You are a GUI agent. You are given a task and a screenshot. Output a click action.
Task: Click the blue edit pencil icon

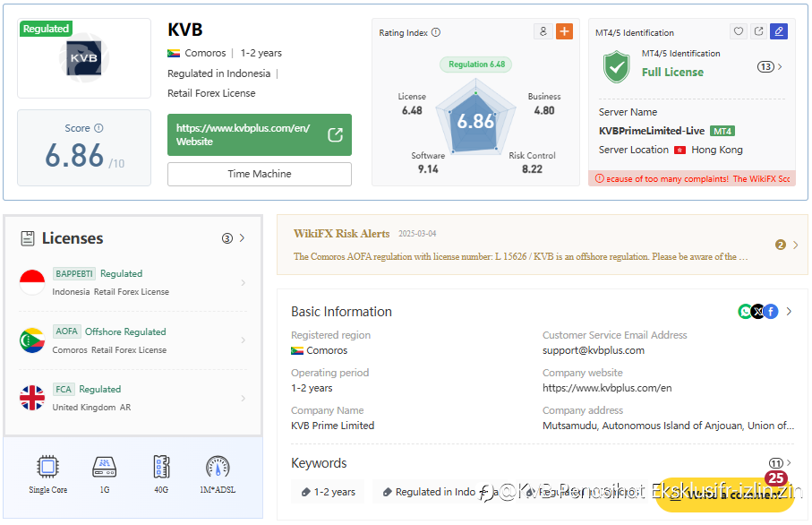pyautogui.click(x=778, y=31)
